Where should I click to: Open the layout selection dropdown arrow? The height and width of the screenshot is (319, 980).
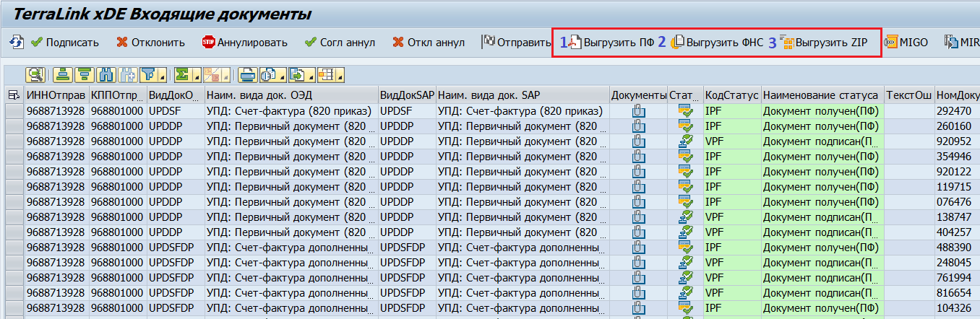(x=339, y=77)
